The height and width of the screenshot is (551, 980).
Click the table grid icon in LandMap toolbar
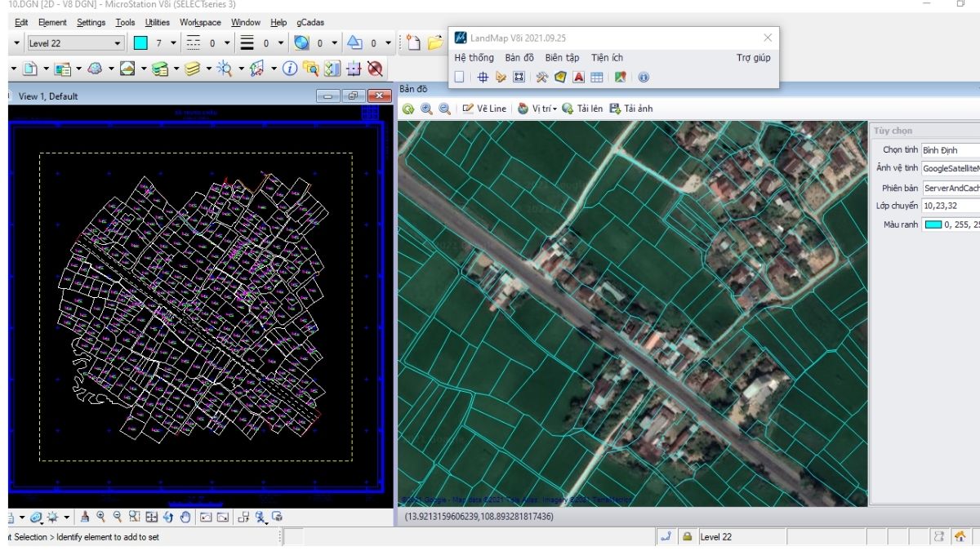(x=597, y=78)
